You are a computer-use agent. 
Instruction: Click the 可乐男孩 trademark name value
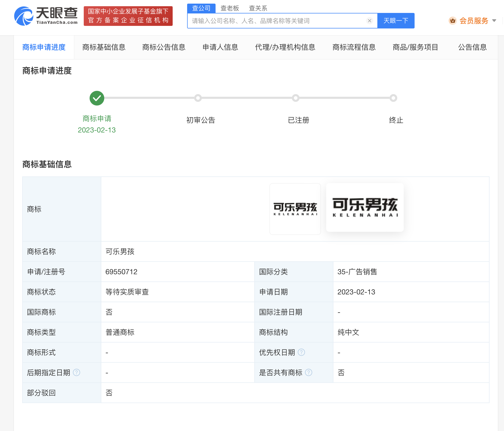(x=120, y=251)
